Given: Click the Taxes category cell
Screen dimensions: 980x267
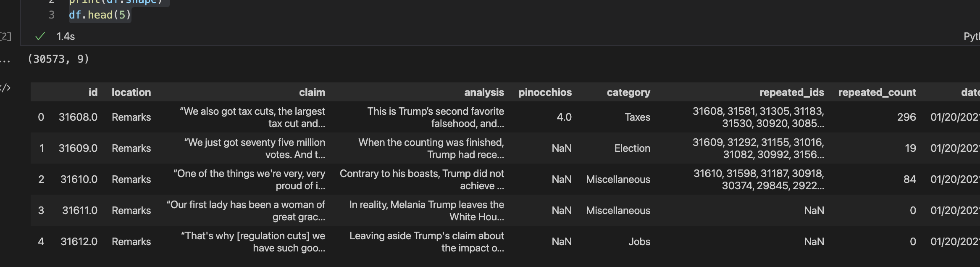Looking at the screenshot, I should click(637, 117).
